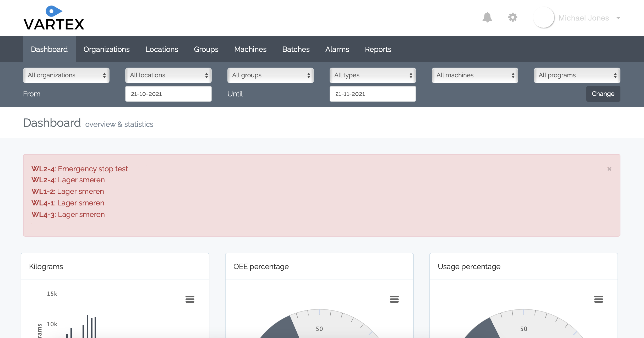644x338 pixels.
Task: Open Kilograms chart hamburger menu
Action: coord(190,299)
